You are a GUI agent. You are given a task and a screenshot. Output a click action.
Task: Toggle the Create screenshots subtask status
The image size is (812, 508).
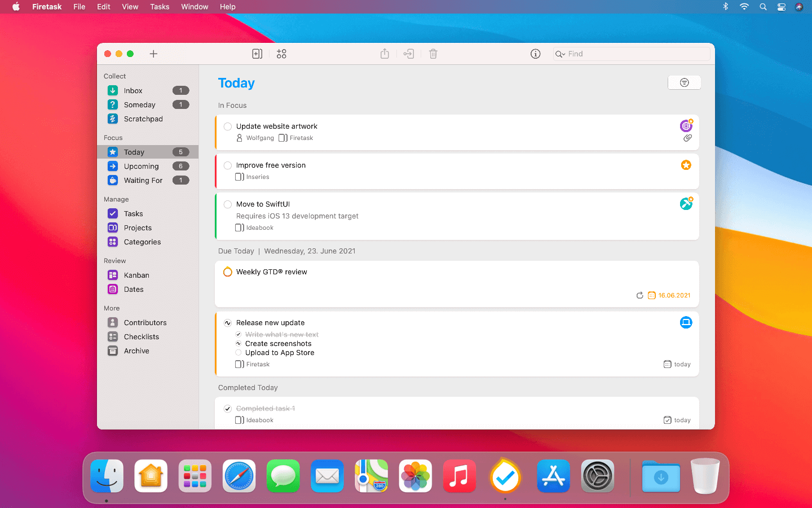pyautogui.click(x=239, y=343)
